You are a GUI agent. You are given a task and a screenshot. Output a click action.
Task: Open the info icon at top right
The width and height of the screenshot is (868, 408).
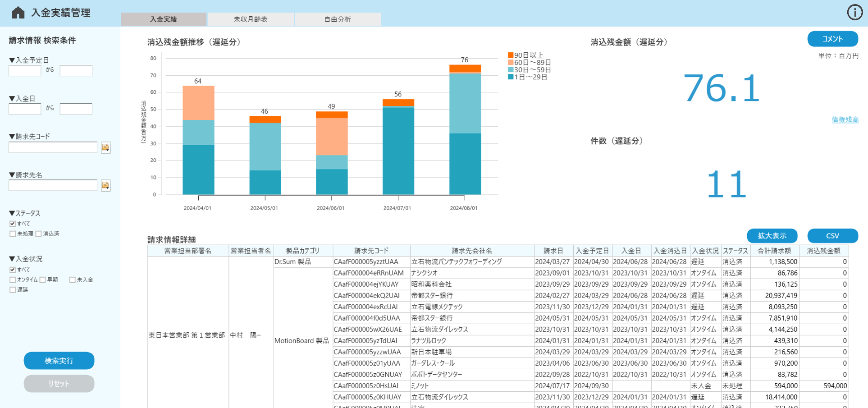pos(855,13)
